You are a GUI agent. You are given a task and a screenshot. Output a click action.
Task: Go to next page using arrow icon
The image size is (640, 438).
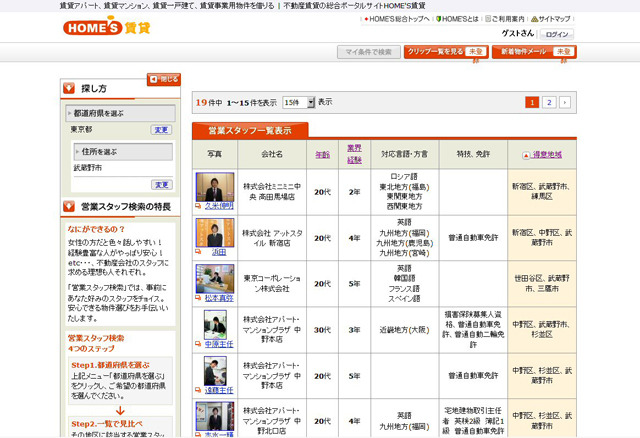(565, 102)
